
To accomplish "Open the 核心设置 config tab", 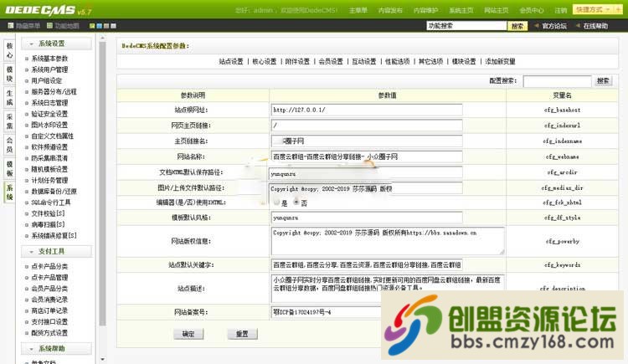I will tap(265, 62).
